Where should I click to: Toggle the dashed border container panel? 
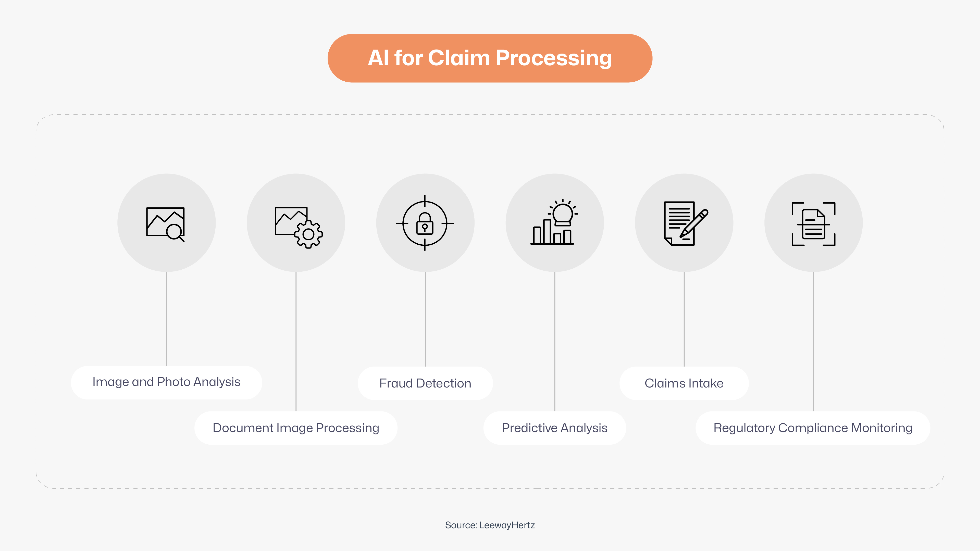[x=490, y=303]
